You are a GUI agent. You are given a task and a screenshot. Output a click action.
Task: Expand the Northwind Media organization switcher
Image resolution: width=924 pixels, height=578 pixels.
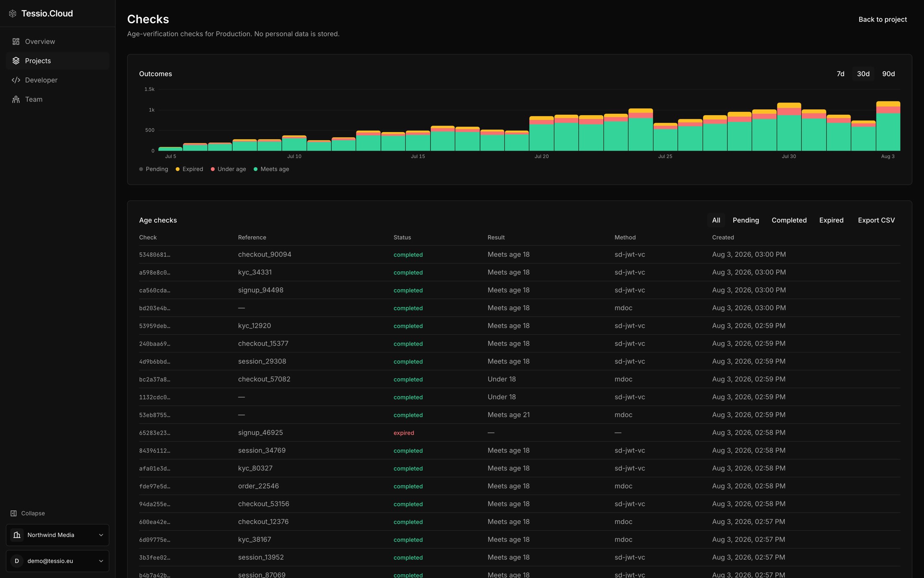coord(58,535)
